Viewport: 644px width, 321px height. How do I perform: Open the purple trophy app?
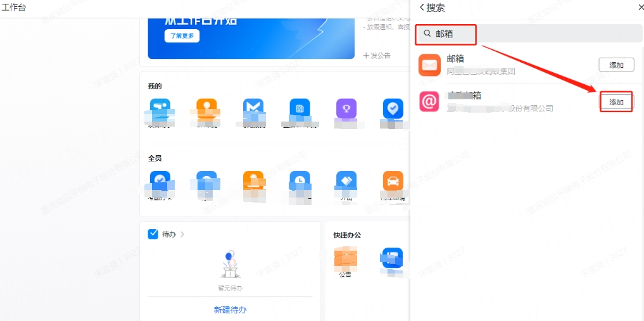(346, 108)
